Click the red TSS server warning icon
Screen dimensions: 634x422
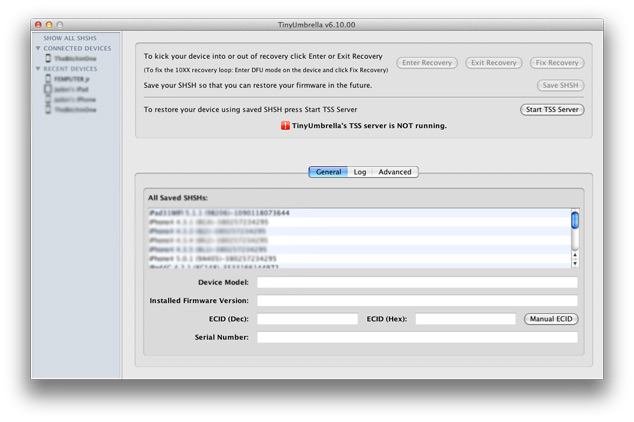[256, 126]
